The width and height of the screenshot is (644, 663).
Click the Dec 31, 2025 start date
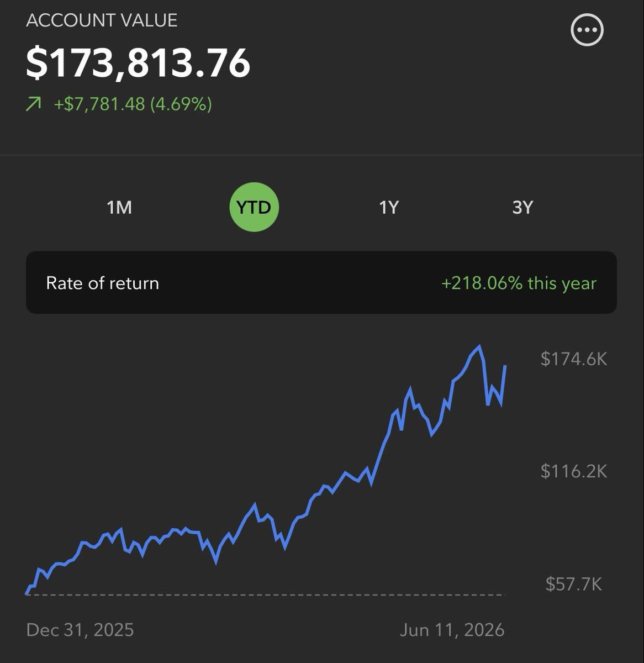[x=80, y=630]
